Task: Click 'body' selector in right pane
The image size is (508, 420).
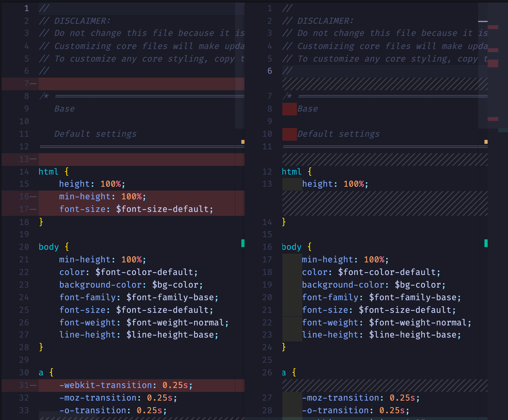Action: click(x=292, y=247)
